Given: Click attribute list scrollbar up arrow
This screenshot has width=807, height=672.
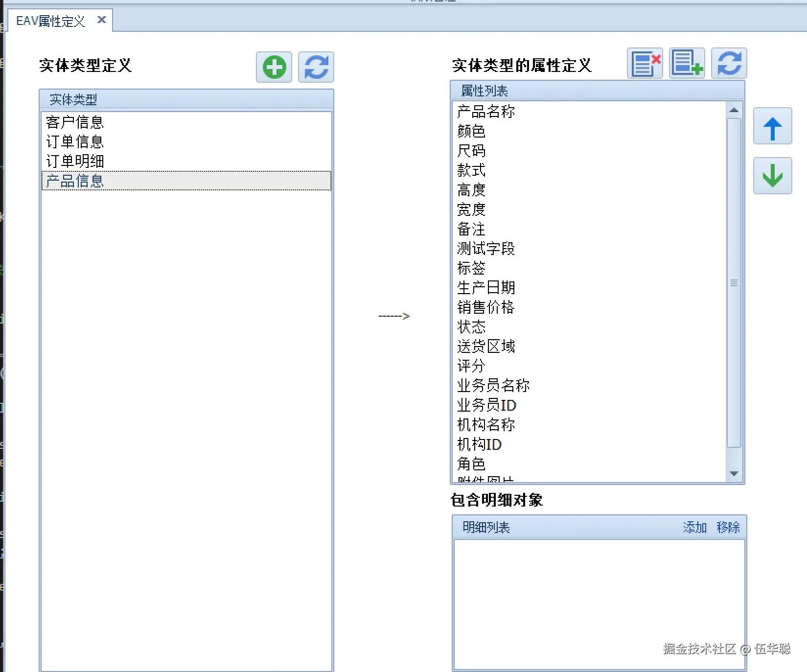Looking at the screenshot, I should click(734, 110).
